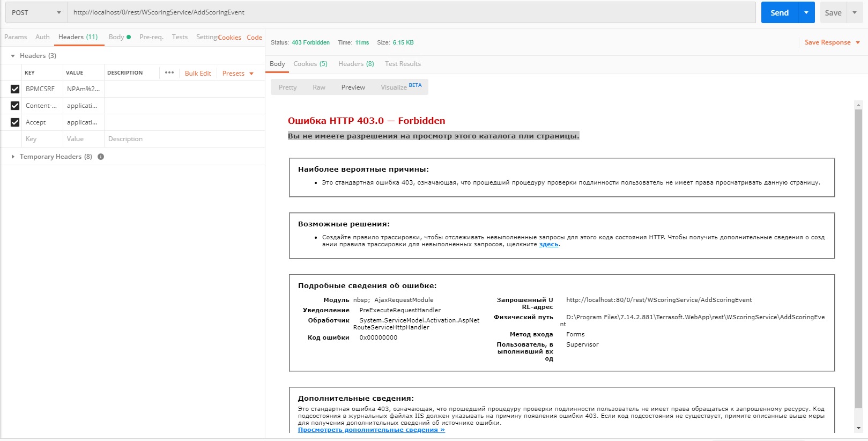Switch to Raw response view
This screenshot has width=868, height=441.
pyautogui.click(x=319, y=87)
